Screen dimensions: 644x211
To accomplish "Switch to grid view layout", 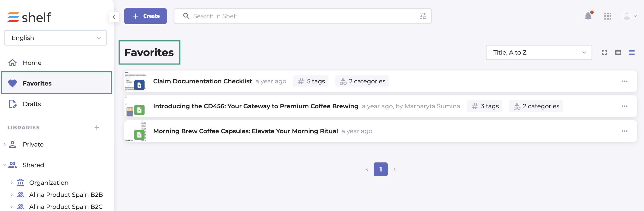I will (604, 52).
